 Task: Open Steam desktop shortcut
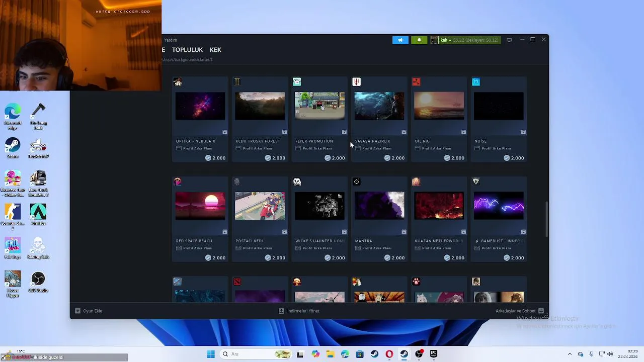(13, 148)
